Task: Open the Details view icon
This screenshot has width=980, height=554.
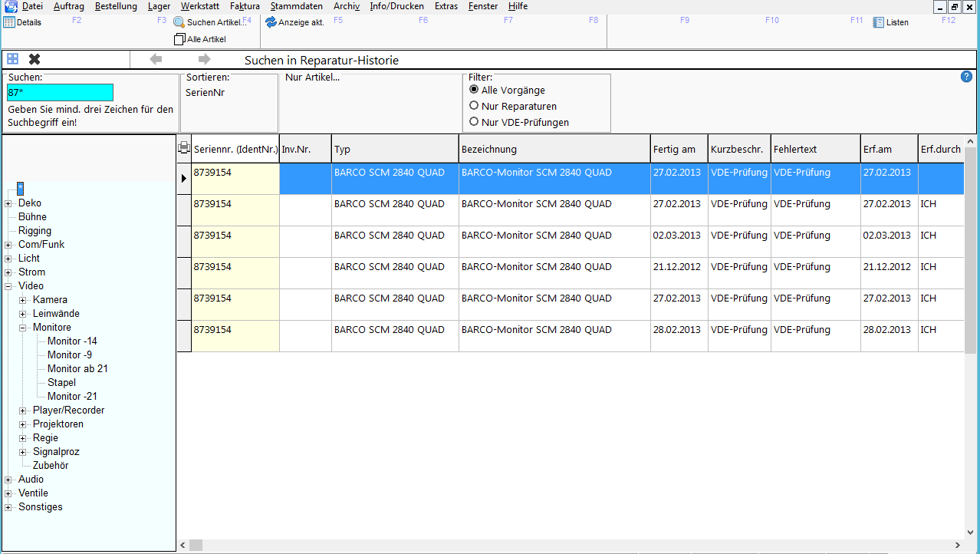Action: [9, 22]
